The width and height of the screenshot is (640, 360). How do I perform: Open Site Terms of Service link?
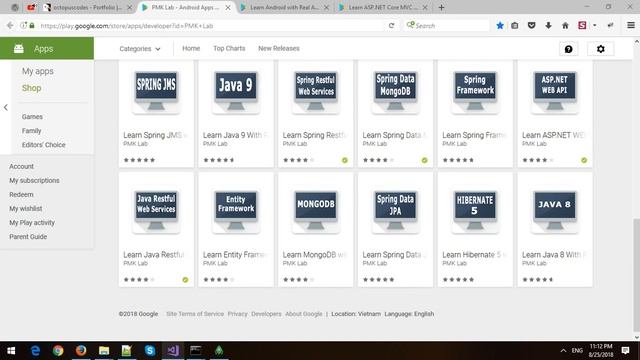coord(195,314)
